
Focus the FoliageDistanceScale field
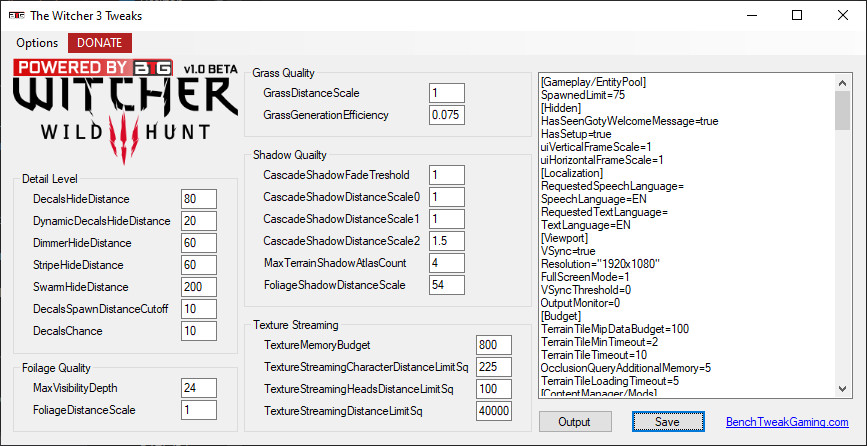pos(199,410)
